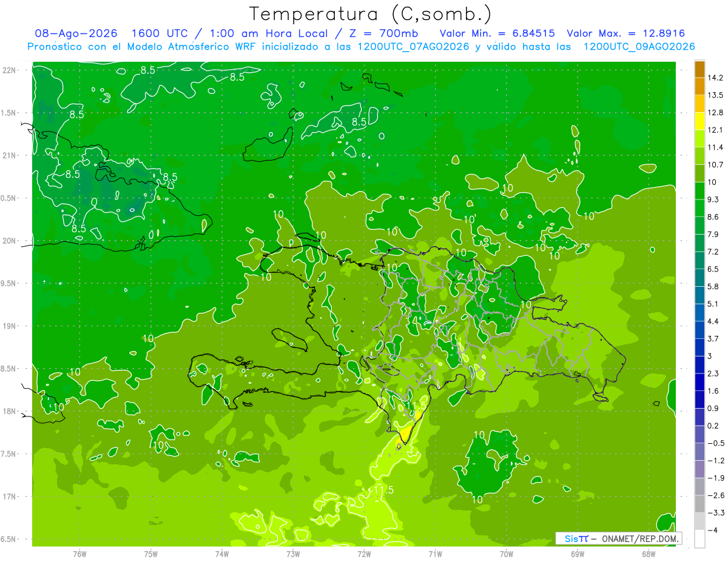Screen dimensions: 728x562
Task: Click the '12.8' colorbar value
Action: [715, 113]
